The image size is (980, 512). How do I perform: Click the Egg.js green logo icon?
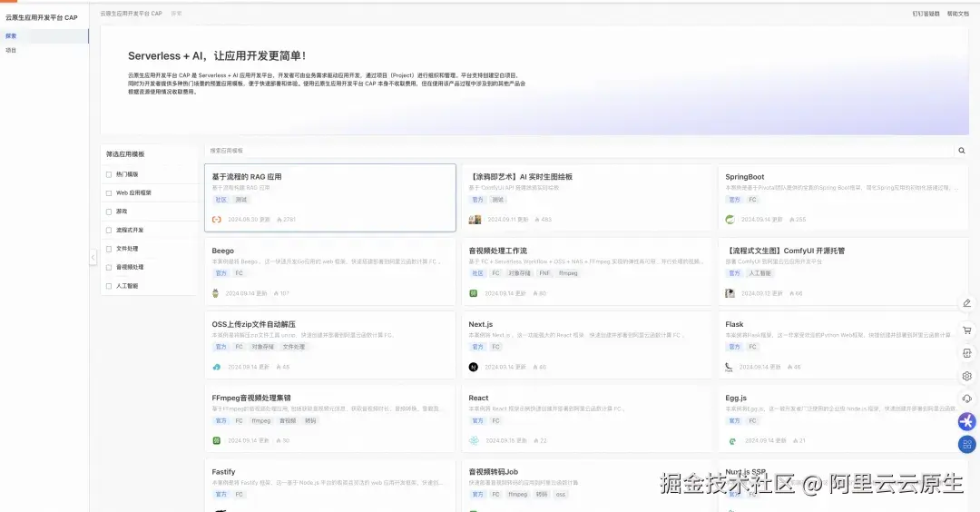[732, 440]
